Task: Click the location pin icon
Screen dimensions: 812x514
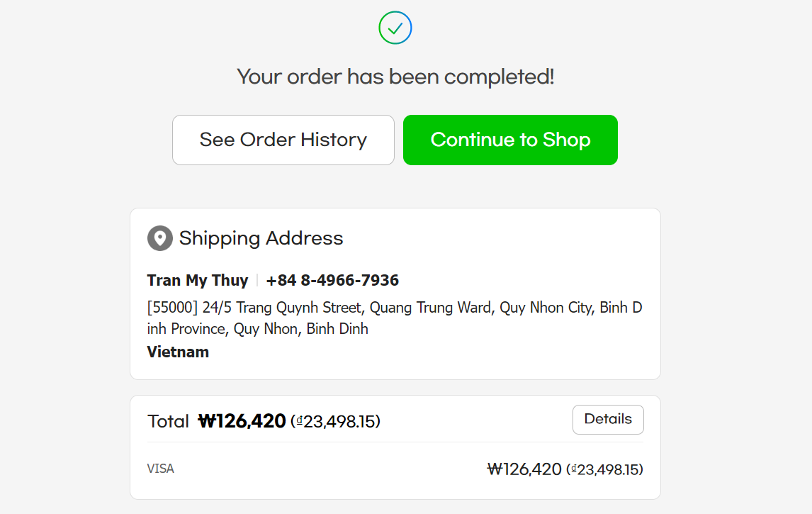Action: [x=160, y=238]
